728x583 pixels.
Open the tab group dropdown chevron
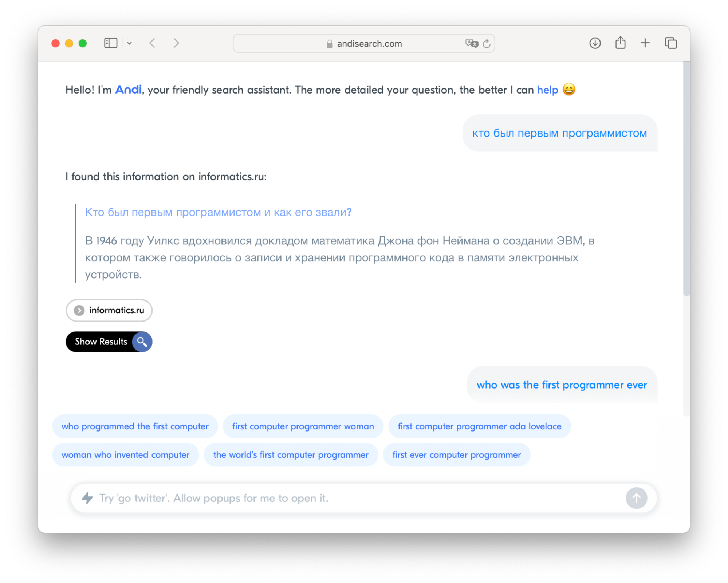click(129, 43)
